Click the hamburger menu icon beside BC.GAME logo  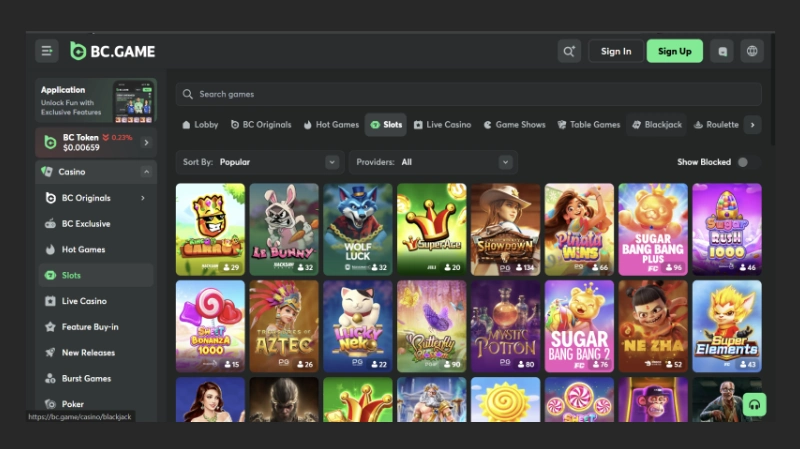click(x=46, y=51)
